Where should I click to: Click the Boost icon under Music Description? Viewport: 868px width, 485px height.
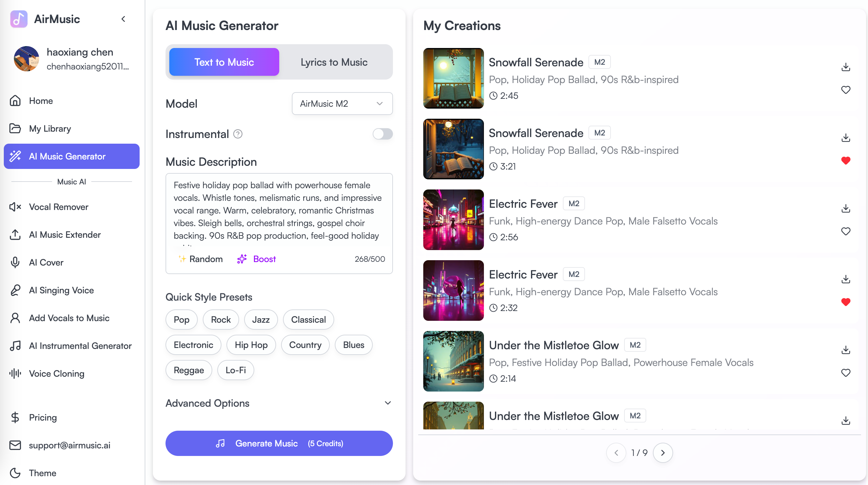[242, 259]
